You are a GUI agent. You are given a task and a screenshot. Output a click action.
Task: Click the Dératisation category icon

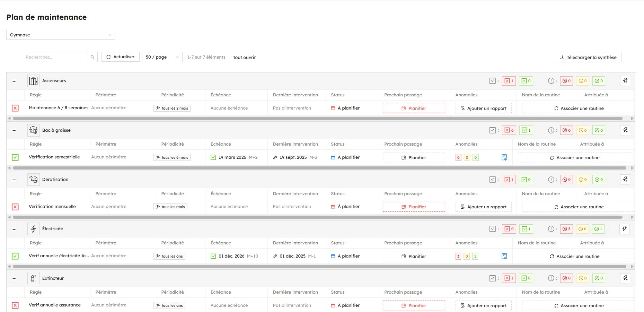[34, 180]
